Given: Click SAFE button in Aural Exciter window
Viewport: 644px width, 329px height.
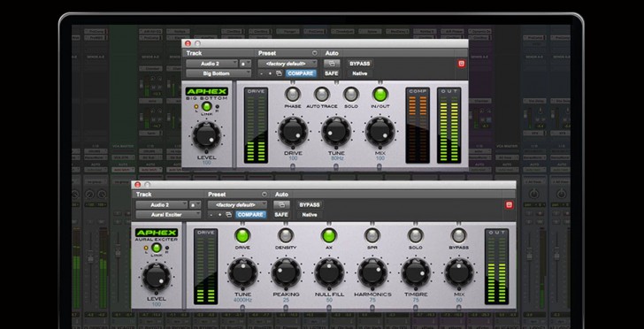Looking at the screenshot, I should point(281,214).
